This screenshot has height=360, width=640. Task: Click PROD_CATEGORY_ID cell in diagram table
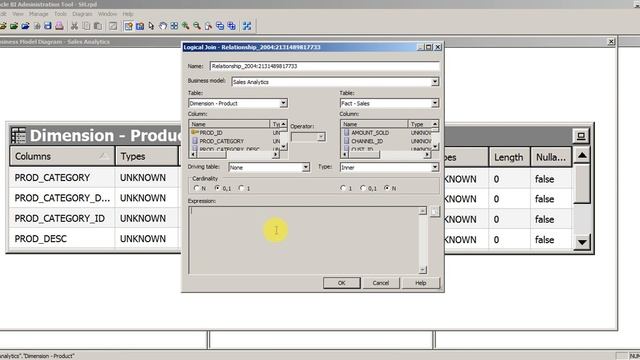[60, 218]
